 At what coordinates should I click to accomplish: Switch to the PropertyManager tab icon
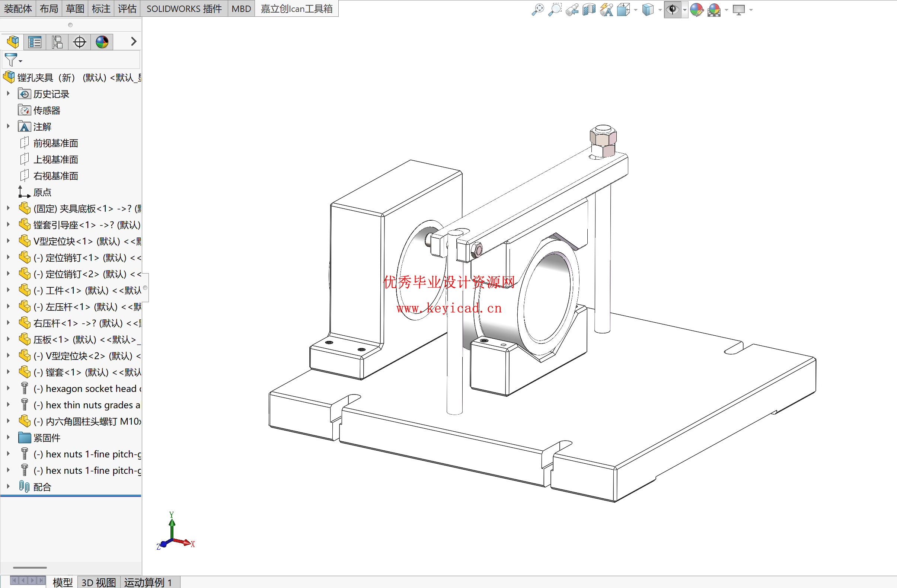35,42
